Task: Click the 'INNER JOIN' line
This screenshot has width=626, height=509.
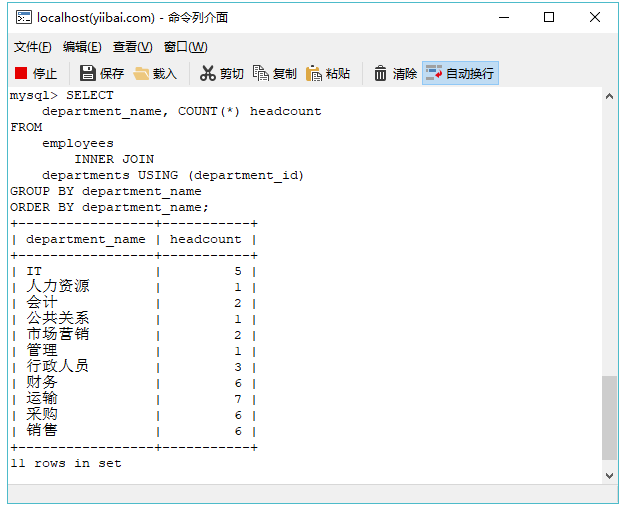Action: 114,159
